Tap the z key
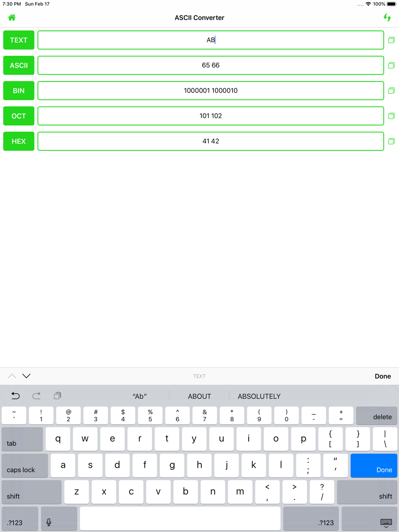Screen dimensions: 399x532 [77, 492]
